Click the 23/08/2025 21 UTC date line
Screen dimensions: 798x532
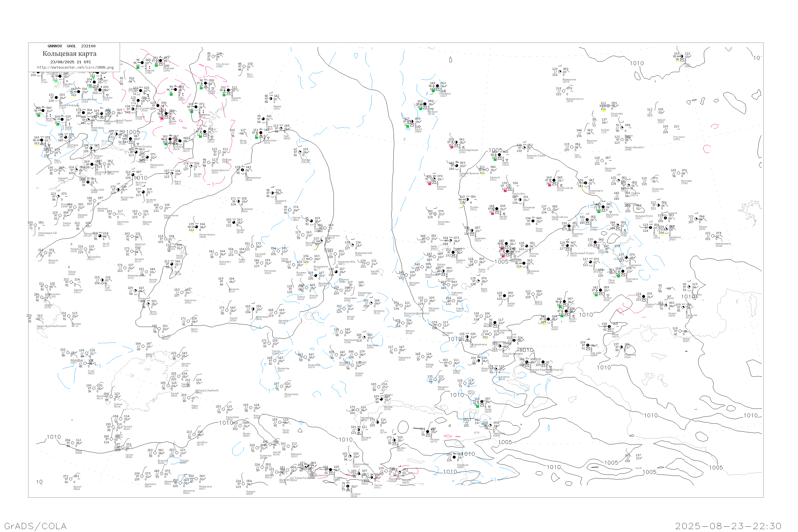[70, 62]
